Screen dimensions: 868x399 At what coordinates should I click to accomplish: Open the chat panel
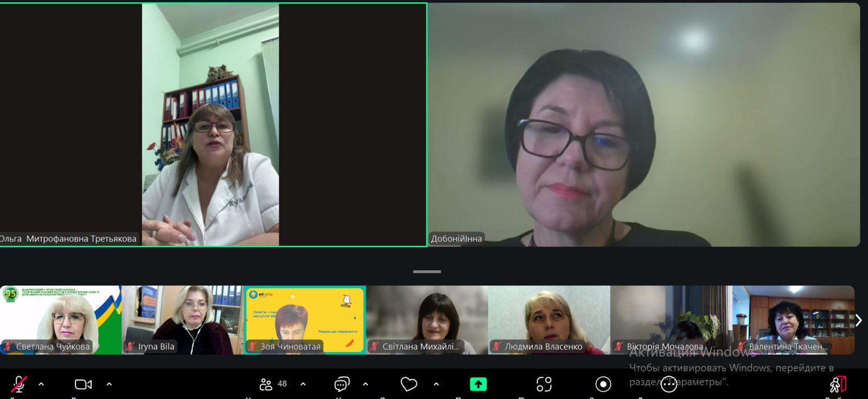pos(342,384)
